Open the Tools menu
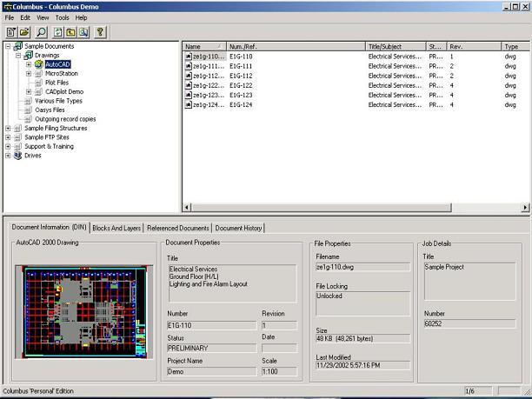 62,17
